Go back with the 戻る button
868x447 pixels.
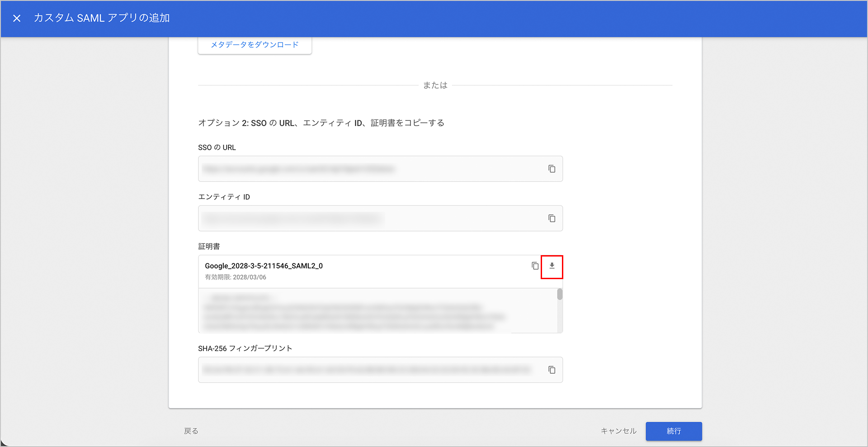pos(191,431)
